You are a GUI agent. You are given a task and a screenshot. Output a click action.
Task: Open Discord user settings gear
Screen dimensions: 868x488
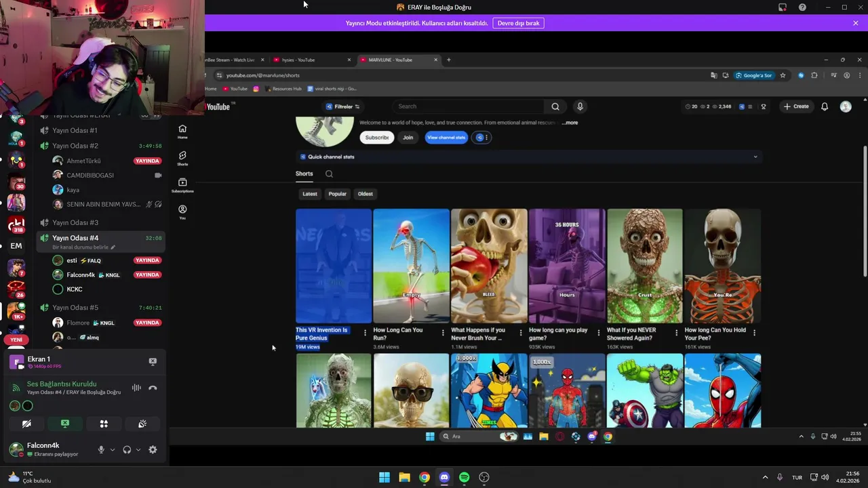[x=153, y=449]
